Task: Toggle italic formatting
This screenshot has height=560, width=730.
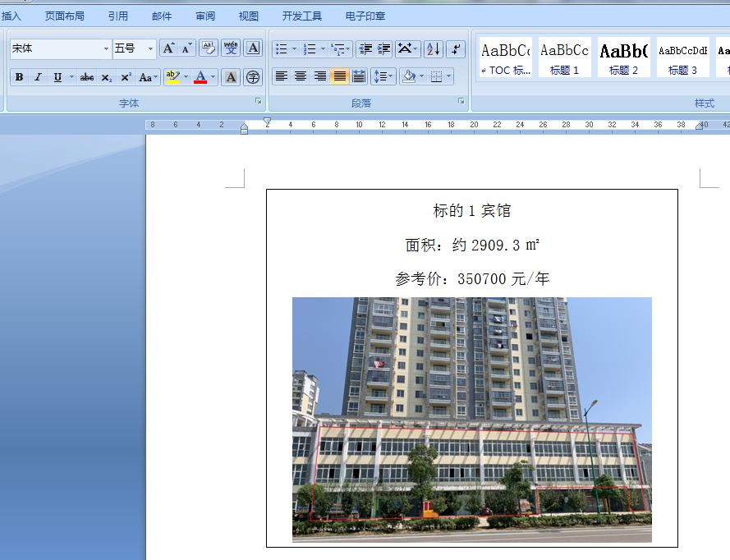Action: click(x=38, y=77)
